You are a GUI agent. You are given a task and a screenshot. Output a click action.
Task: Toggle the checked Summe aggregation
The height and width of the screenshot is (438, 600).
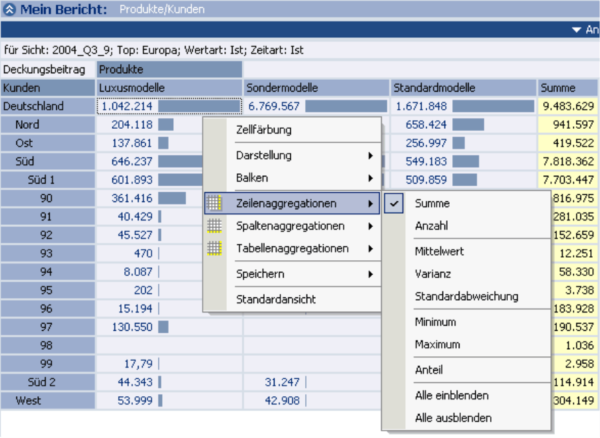click(432, 203)
